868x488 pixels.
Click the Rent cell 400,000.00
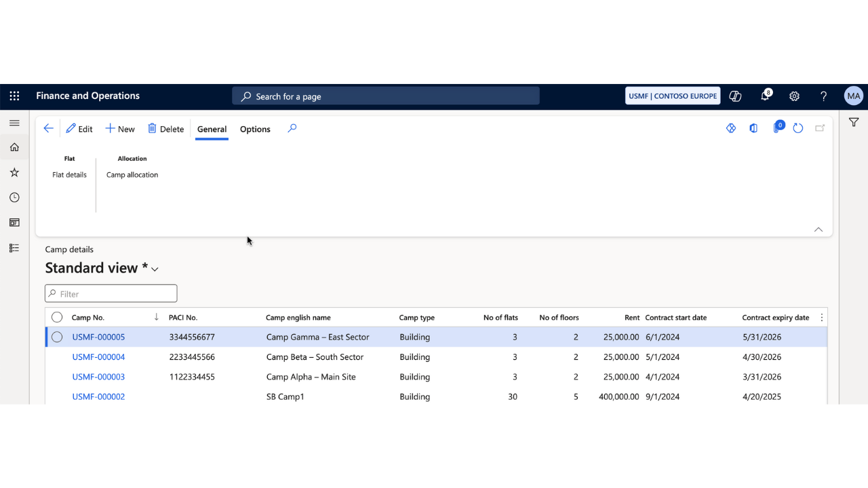coord(619,396)
